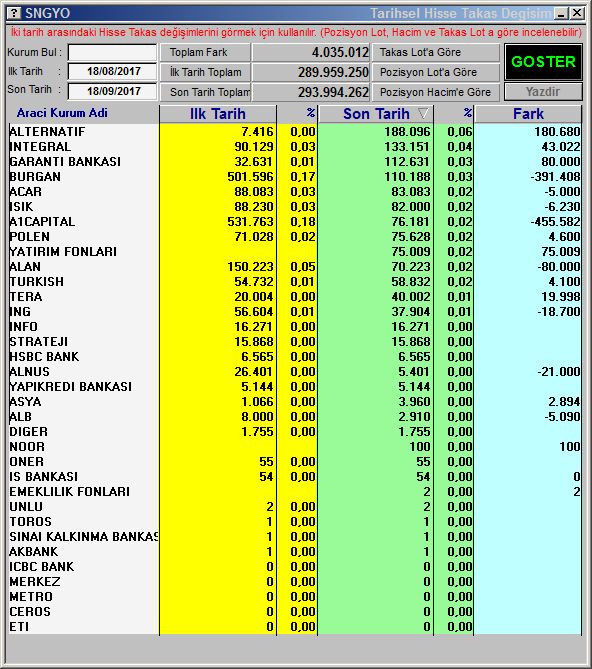The image size is (592, 669).
Task: Select the ING row
Action: 295,311
